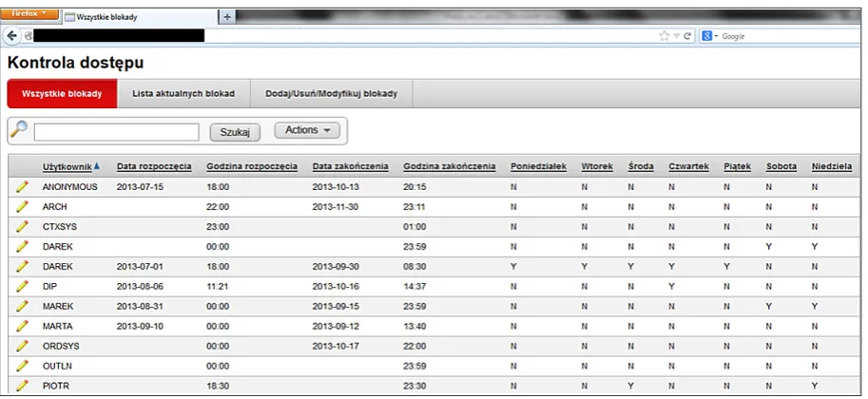Image resolution: width=868 pixels, height=399 pixels.
Task: Sort by Sobota column header
Action: click(781, 166)
